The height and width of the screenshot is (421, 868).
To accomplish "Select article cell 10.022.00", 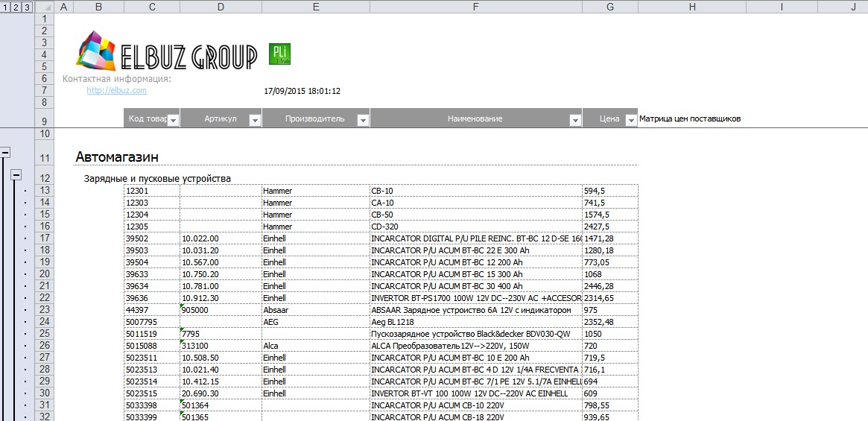I will click(x=221, y=238).
